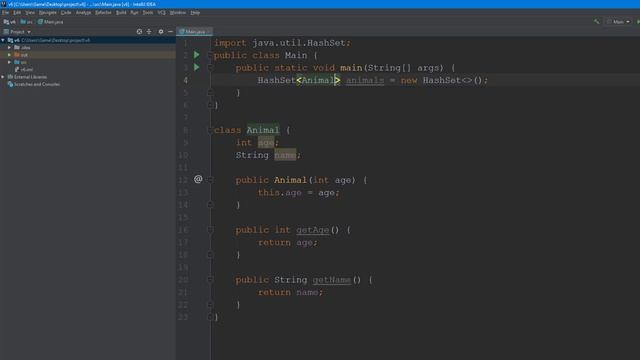The image size is (640, 360).
Task: Click 'getAge' method name on line 16
Action: point(313,230)
